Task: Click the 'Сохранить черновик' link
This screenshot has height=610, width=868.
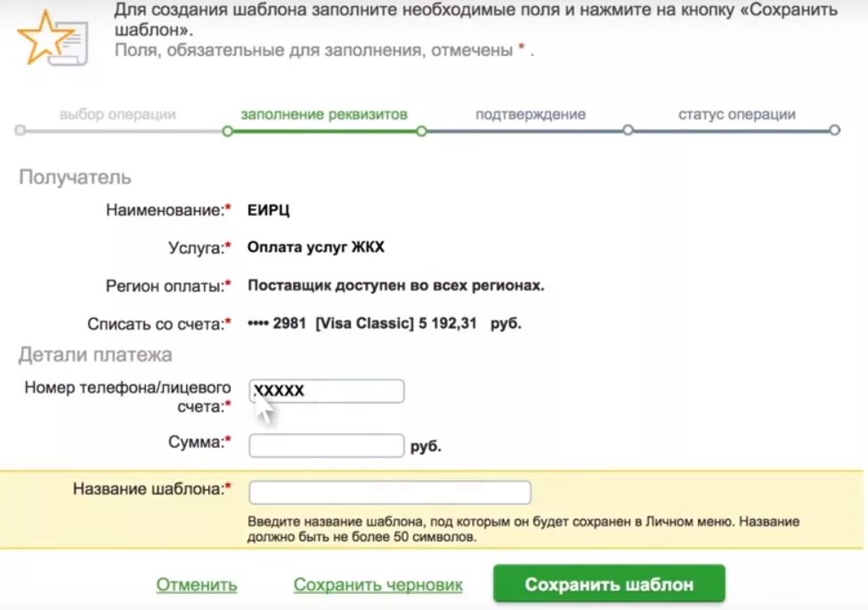Action: coord(378,584)
